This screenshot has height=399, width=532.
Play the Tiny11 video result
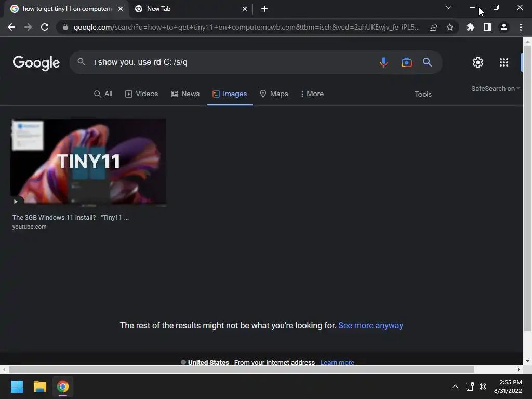click(x=16, y=202)
